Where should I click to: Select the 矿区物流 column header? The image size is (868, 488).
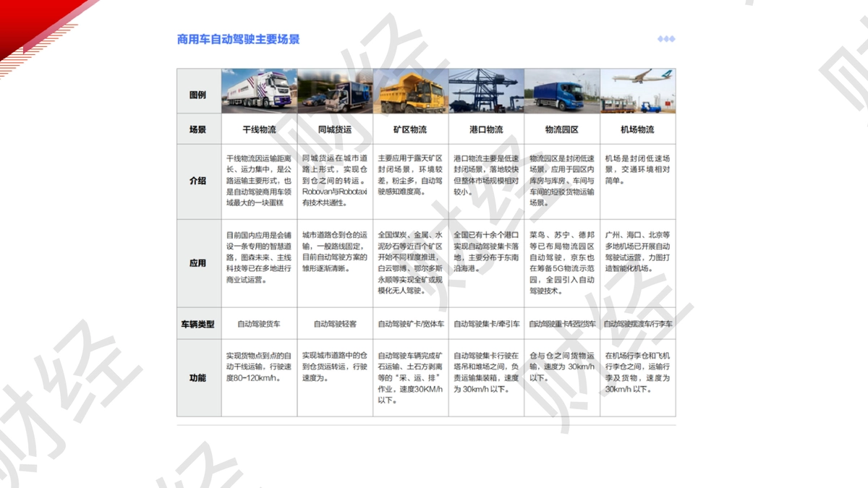pyautogui.click(x=410, y=129)
